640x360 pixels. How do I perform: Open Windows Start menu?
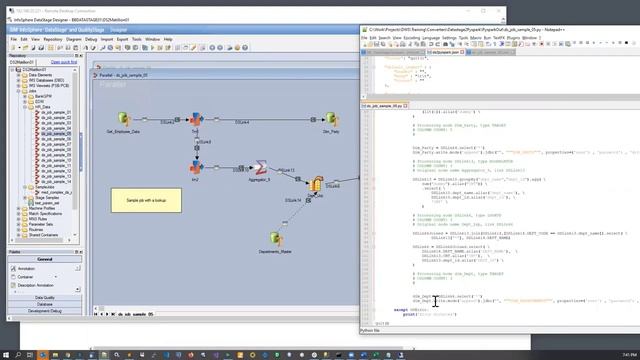point(6,355)
